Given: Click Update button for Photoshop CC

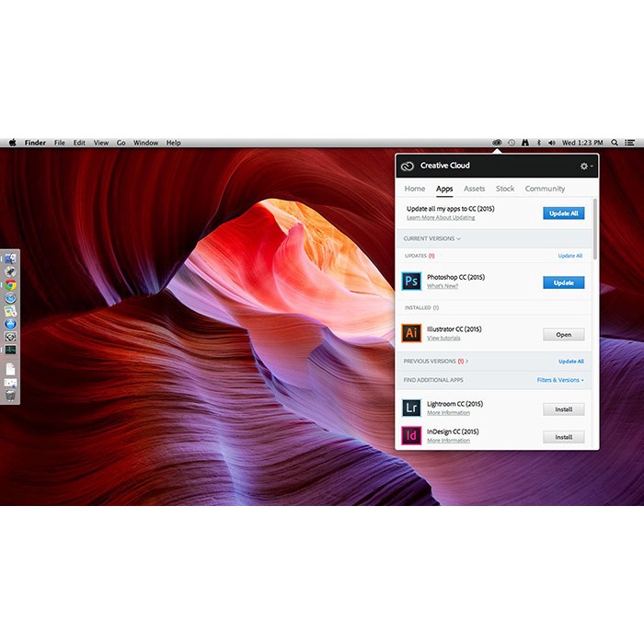Looking at the screenshot, I should click(x=563, y=282).
